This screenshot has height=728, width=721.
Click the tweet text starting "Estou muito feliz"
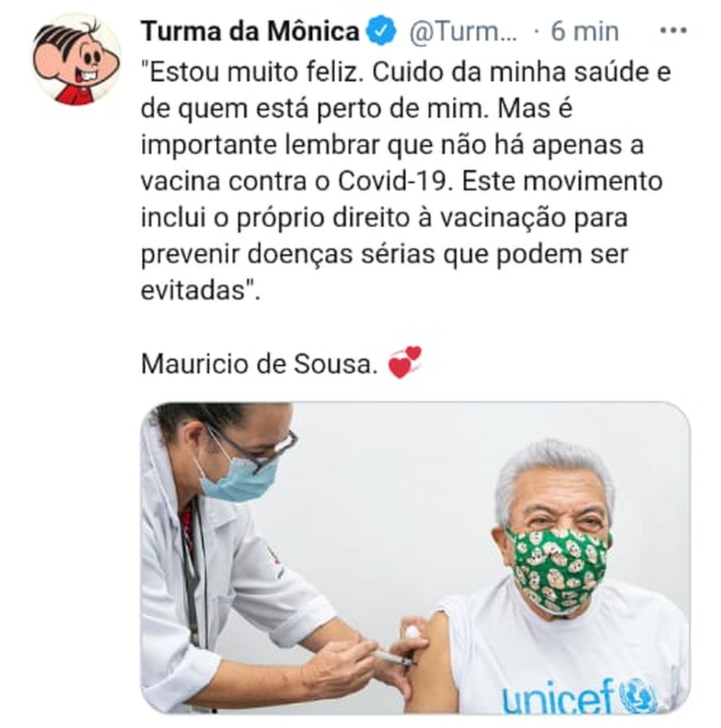coord(406,181)
